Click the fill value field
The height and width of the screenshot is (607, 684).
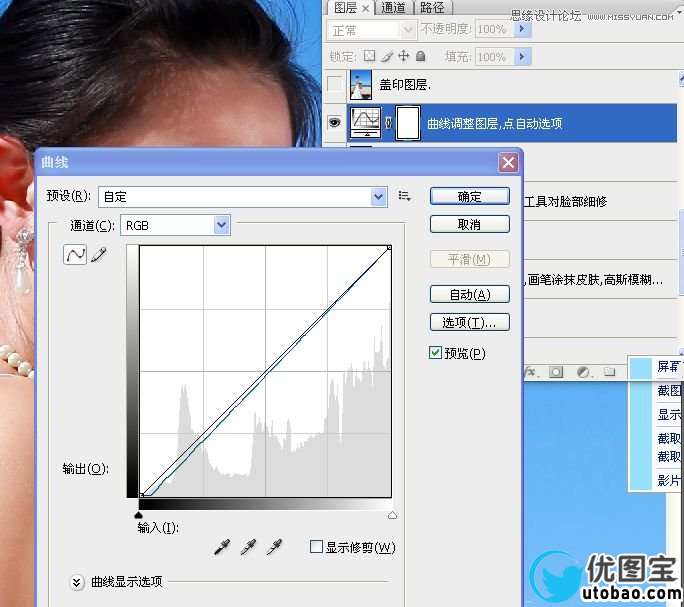[x=493, y=57]
